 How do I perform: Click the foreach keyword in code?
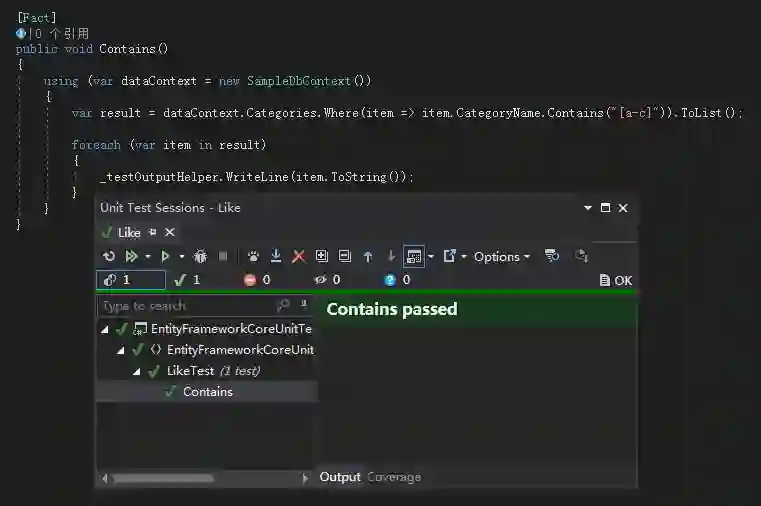[96, 145]
